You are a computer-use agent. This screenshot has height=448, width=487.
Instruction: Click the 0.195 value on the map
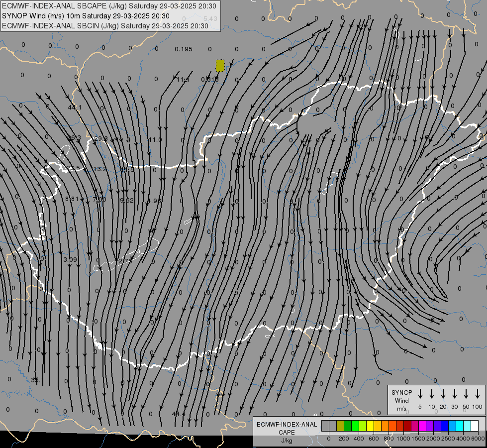click(x=183, y=49)
